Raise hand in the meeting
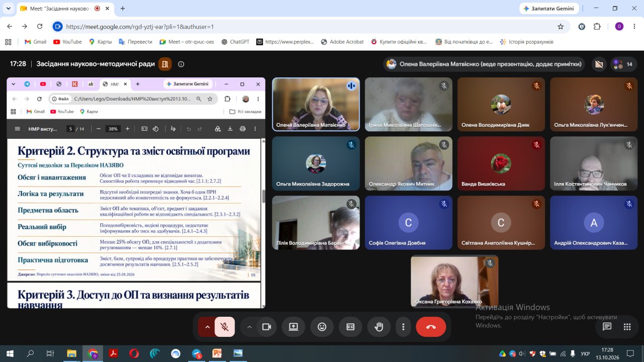 (x=379, y=327)
